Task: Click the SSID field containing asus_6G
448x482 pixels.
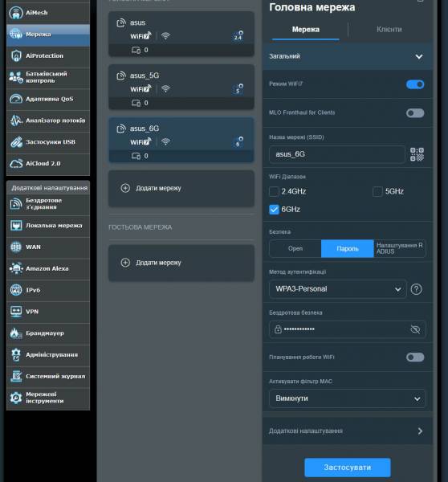Action: click(337, 154)
